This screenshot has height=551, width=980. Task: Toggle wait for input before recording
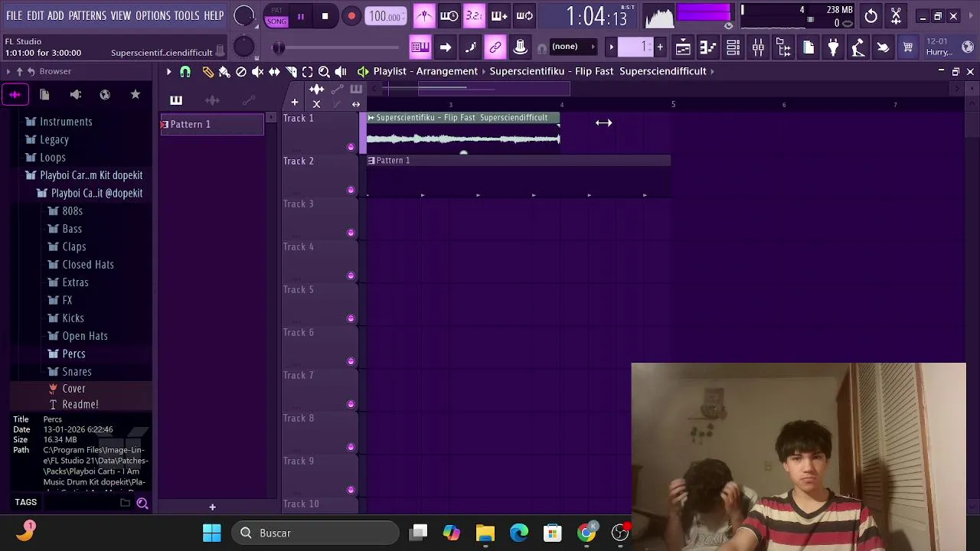(449, 15)
